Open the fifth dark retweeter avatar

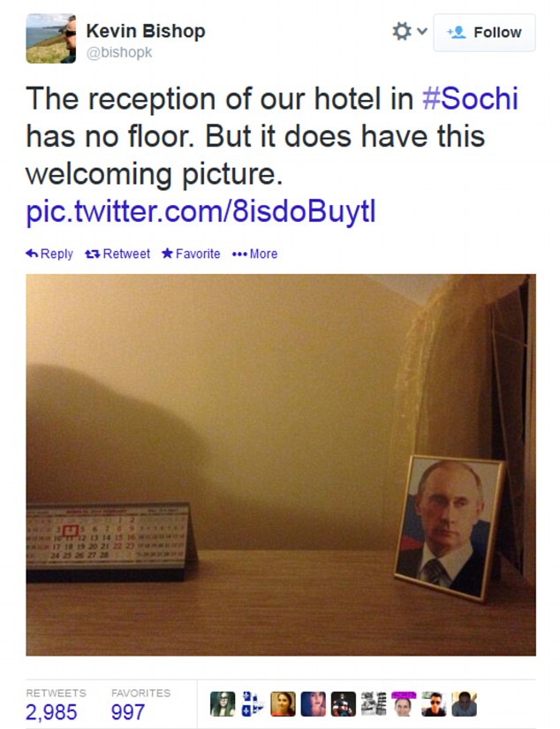(x=343, y=703)
